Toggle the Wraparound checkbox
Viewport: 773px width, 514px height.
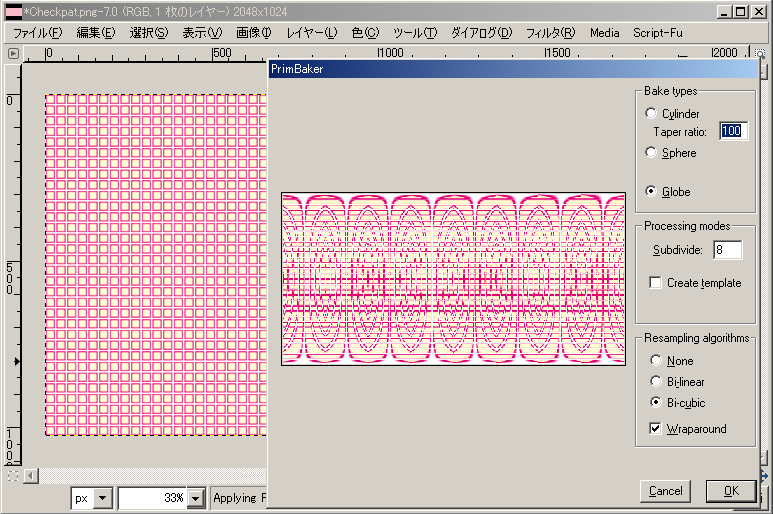click(x=656, y=429)
